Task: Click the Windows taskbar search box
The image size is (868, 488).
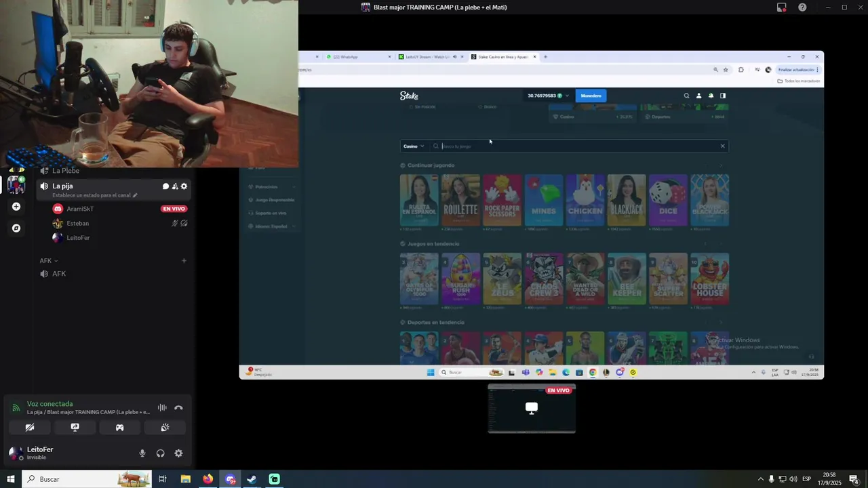Action: [x=88, y=479]
